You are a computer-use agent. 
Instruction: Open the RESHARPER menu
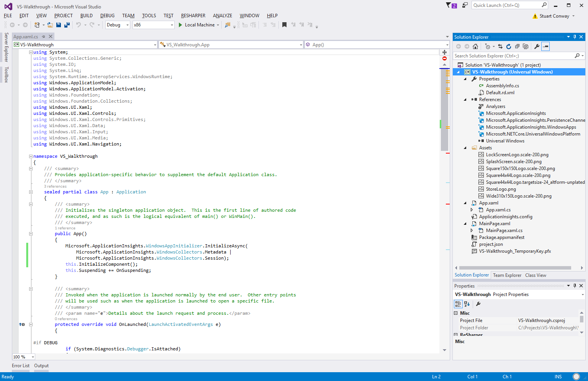(193, 16)
